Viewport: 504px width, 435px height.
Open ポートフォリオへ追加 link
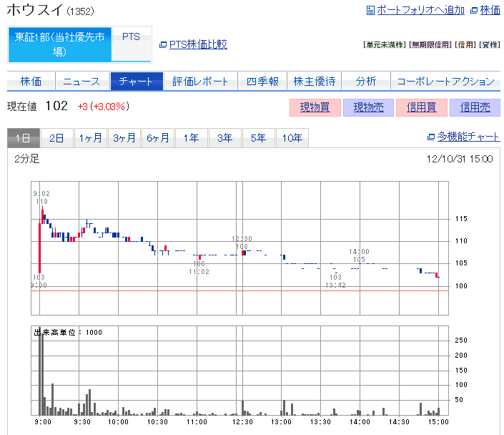point(420,10)
